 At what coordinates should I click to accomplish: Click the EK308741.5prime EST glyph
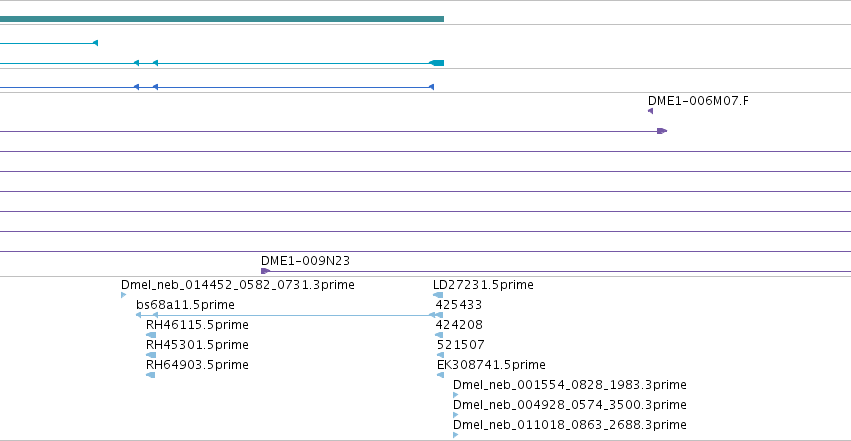(440, 375)
